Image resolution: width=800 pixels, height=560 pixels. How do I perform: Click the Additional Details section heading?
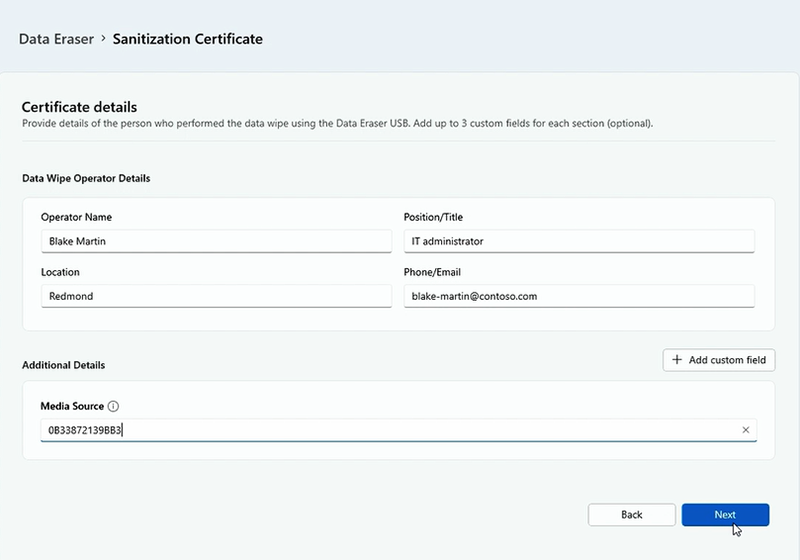click(x=64, y=366)
